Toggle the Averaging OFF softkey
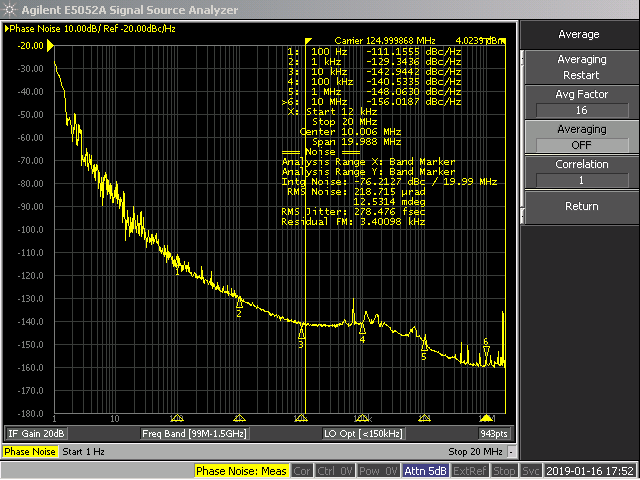640x480 pixels. (581, 137)
